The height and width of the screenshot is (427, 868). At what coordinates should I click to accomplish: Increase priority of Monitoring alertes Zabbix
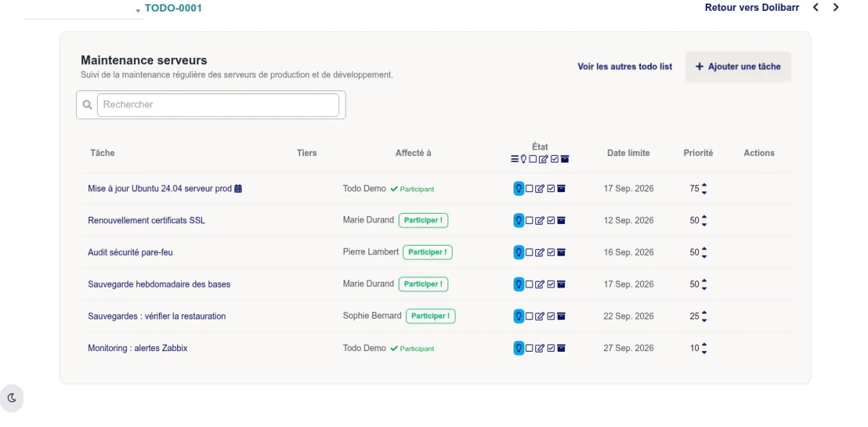tap(705, 345)
